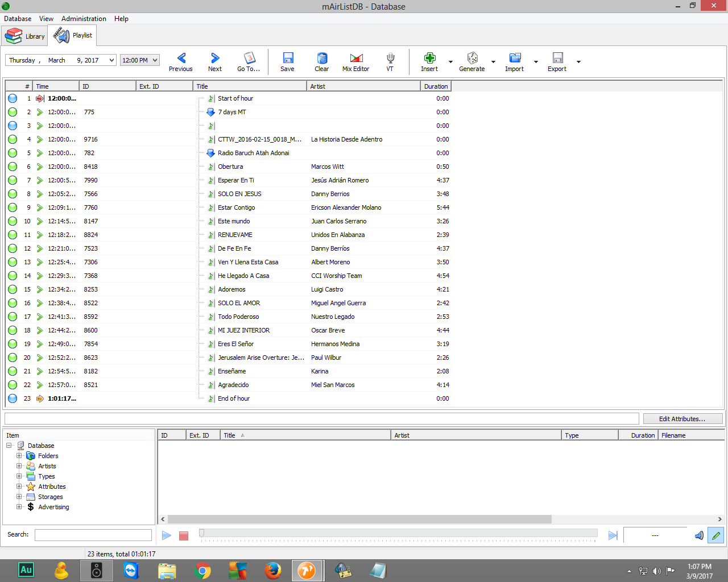
Task: Open the 12:00 PM hour dropdown
Action: pos(155,60)
